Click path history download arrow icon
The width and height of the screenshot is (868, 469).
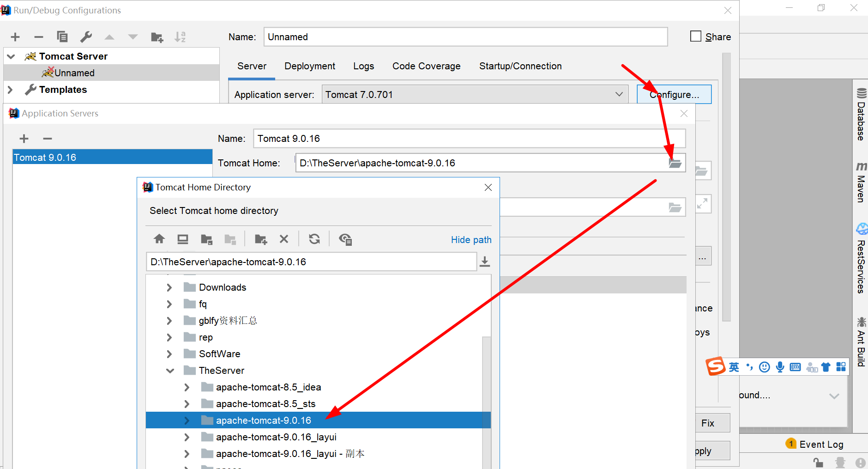(485, 262)
